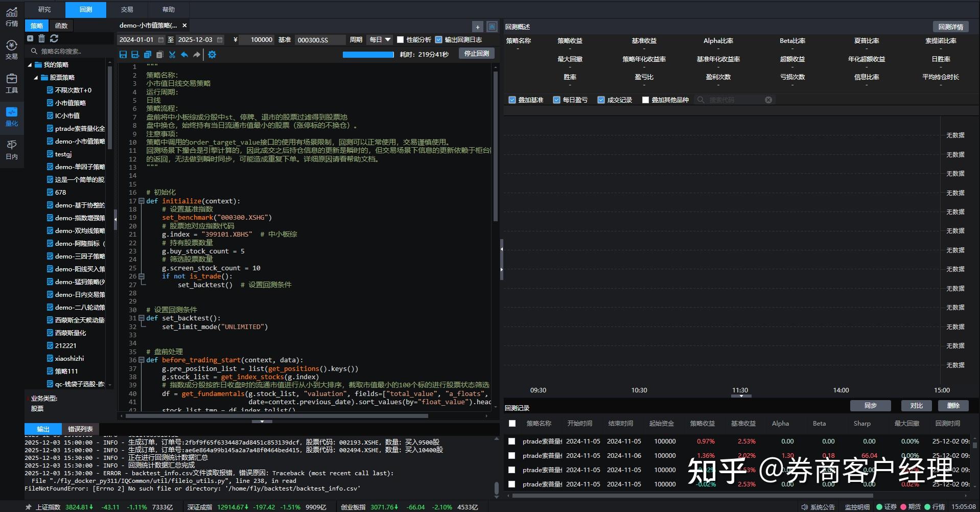
Task: Click the add tab plus button
Action: (x=477, y=27)
